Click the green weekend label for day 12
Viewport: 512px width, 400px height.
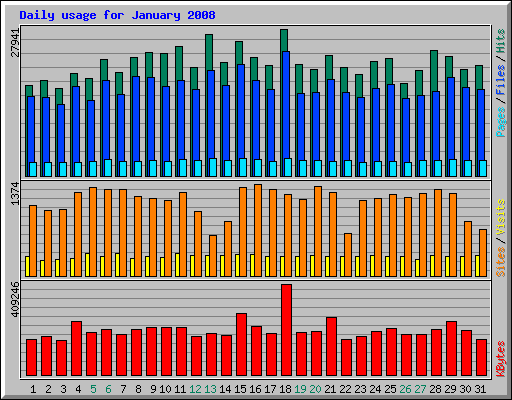[x=195, y=389]
